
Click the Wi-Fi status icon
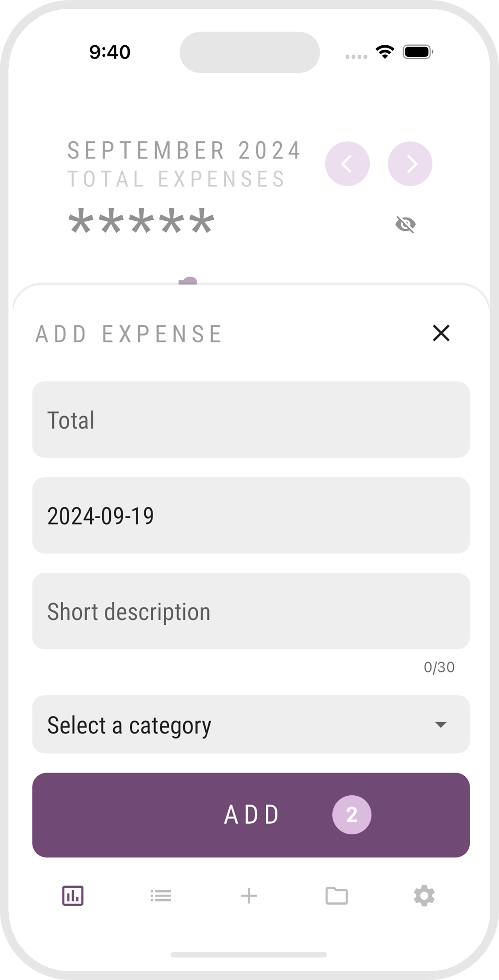pyautogui.click(x=385, y=52)
